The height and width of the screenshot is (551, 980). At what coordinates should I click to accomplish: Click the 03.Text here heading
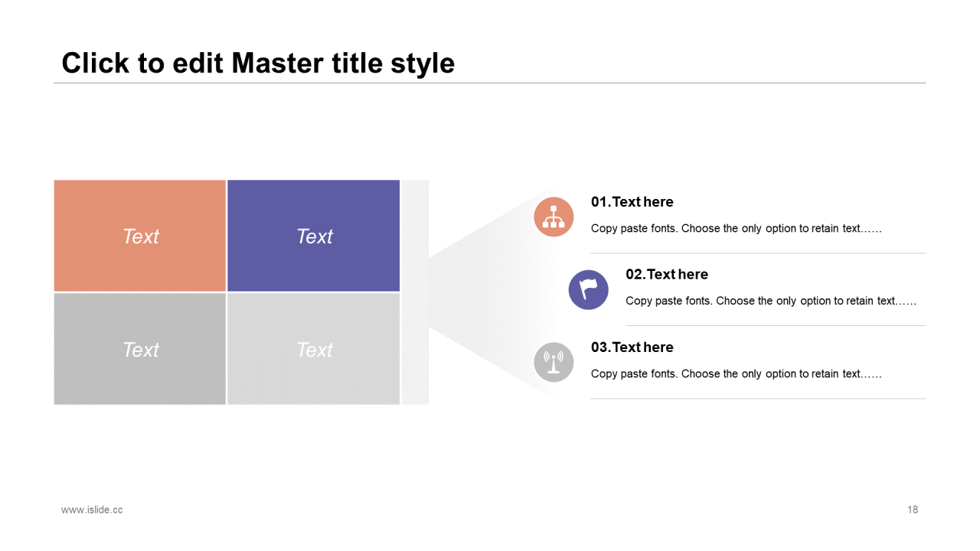[632, 347]
